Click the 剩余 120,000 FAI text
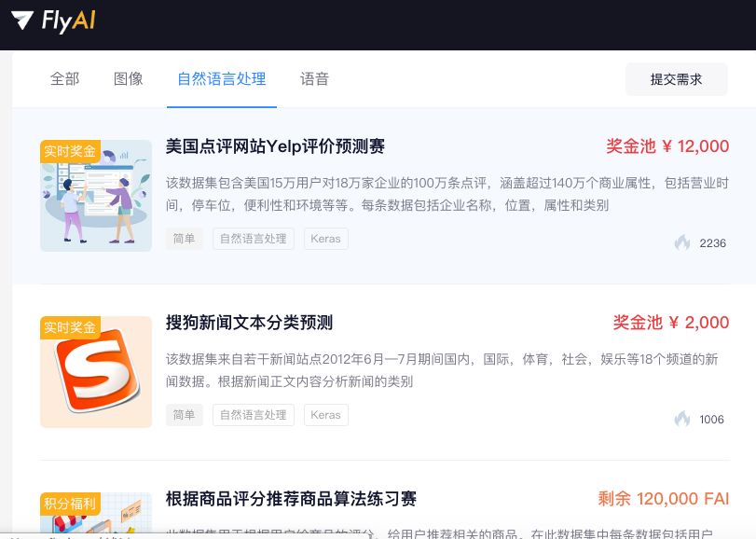This screenshot has width=756, height=539. (x=664, y=499)
